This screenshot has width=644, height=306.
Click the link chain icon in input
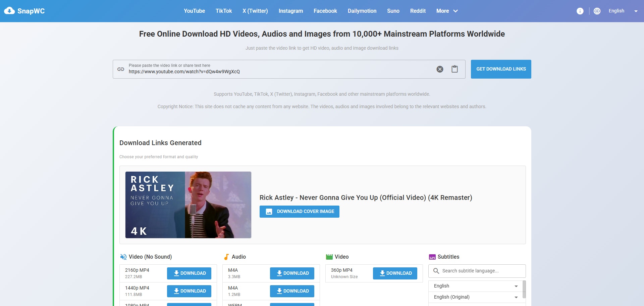click(121, 69)
